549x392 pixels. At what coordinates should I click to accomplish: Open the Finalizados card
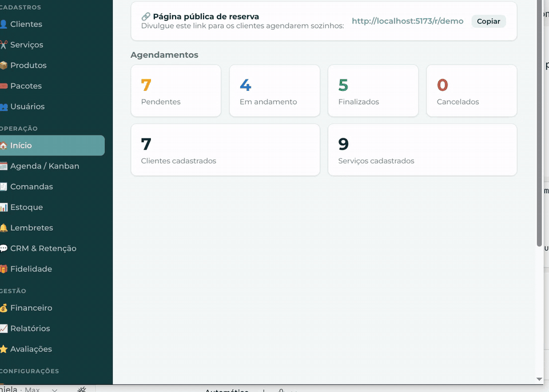coord(373,91)
